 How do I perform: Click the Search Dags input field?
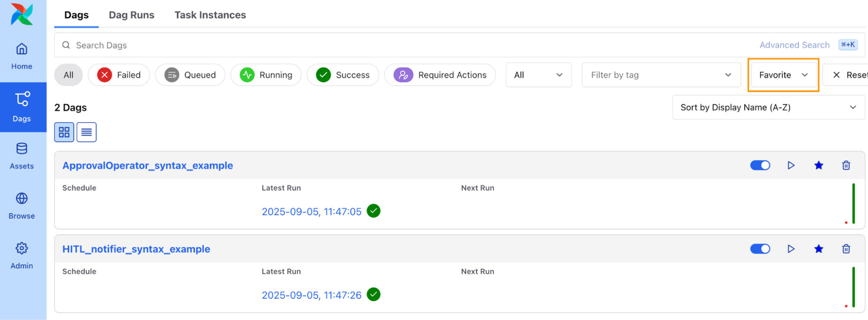click(x=391, y=45)
